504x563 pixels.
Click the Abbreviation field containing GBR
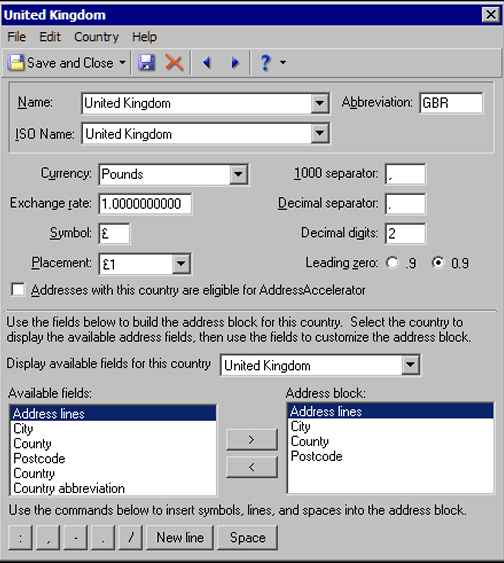451,103
